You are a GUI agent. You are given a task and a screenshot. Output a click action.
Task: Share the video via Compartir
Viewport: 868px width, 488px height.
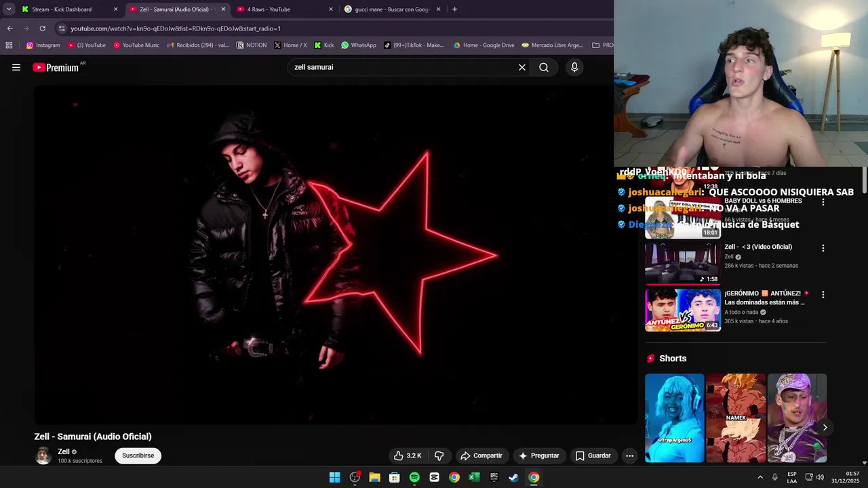tap(481, 455)
